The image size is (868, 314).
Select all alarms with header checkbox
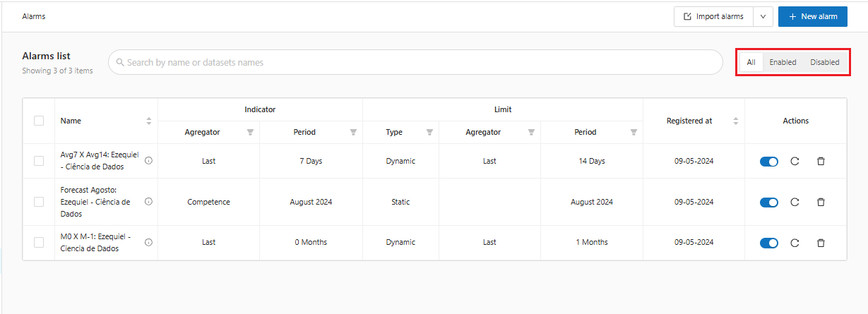point(39,121)
